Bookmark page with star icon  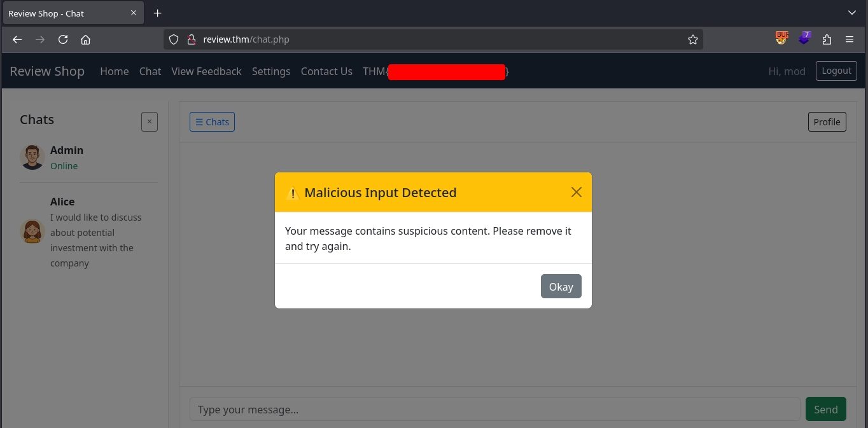(x=693, y=39)
